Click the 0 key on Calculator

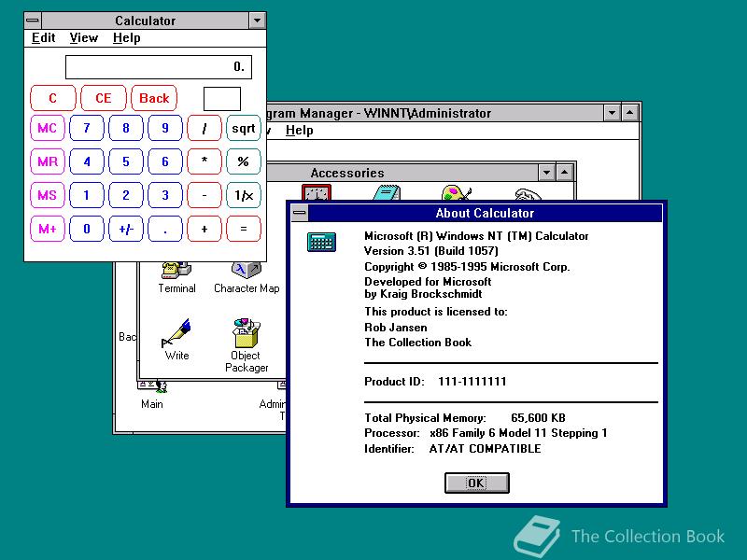click(87, 229)
